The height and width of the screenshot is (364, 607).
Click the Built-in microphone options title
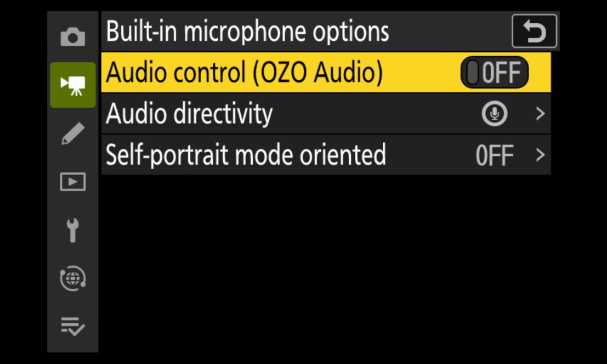click(x=247, y=31)
